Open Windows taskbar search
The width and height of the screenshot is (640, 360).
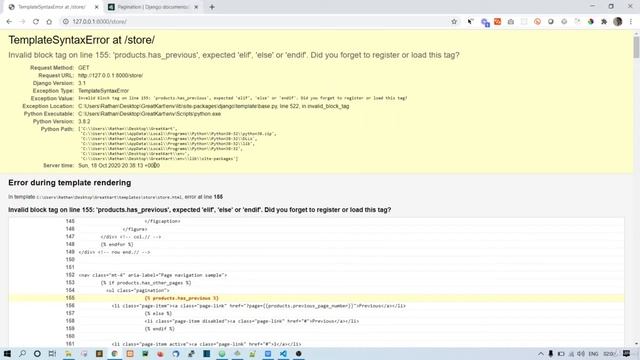(x=22, y=353)
